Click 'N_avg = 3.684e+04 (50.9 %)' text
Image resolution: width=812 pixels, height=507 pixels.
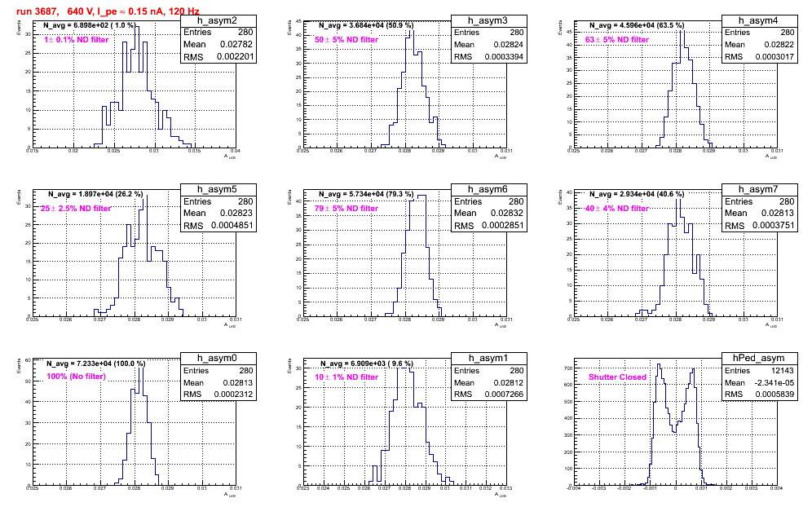click(x=366, y=24)
